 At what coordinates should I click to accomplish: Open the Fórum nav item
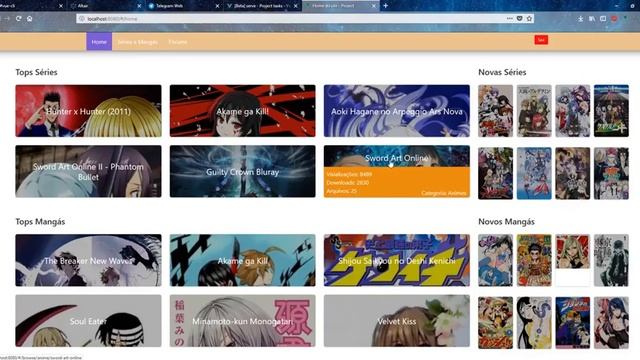click(178, 42)
